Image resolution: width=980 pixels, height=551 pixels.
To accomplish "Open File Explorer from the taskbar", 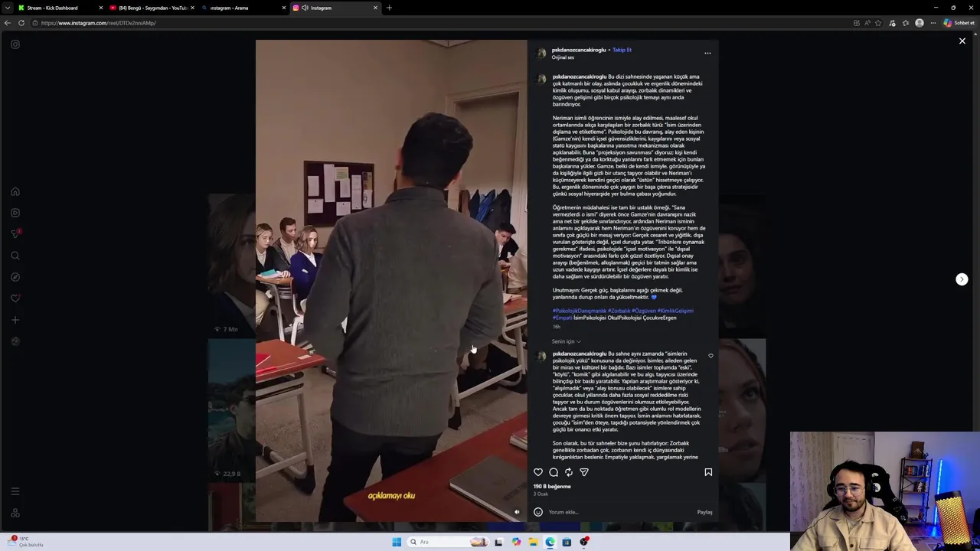I will point(533,542).
